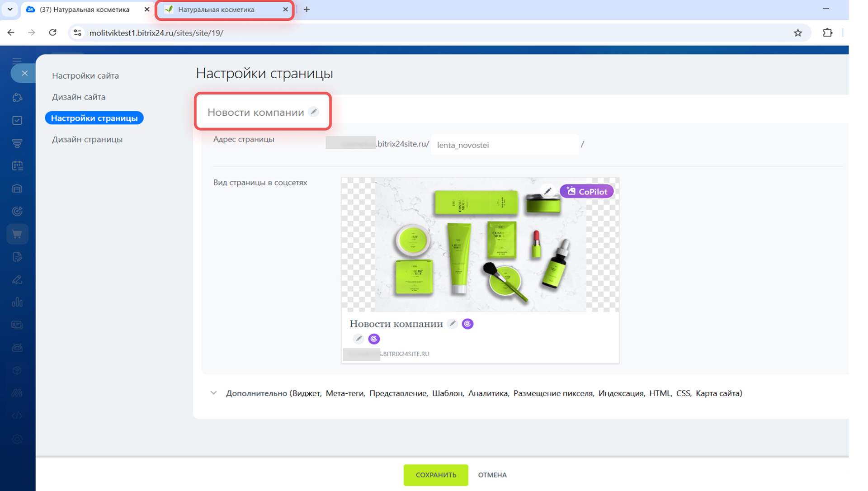Click pencil icon next to page title

313,112
